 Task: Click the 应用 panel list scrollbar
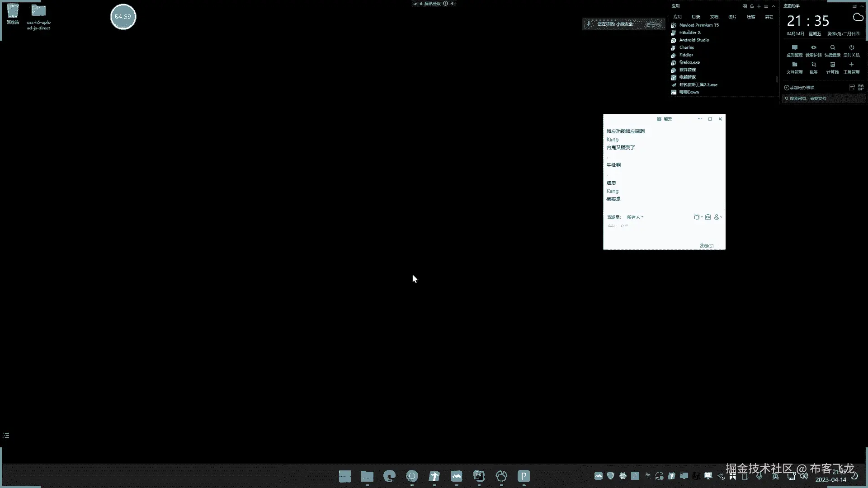pyautogui.click(x=777, y=79)
